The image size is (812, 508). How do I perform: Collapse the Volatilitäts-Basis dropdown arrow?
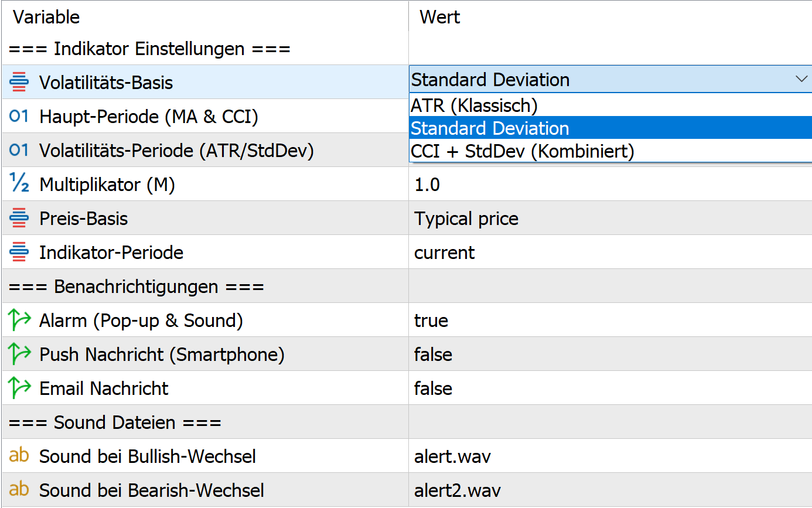pos(801,79)
